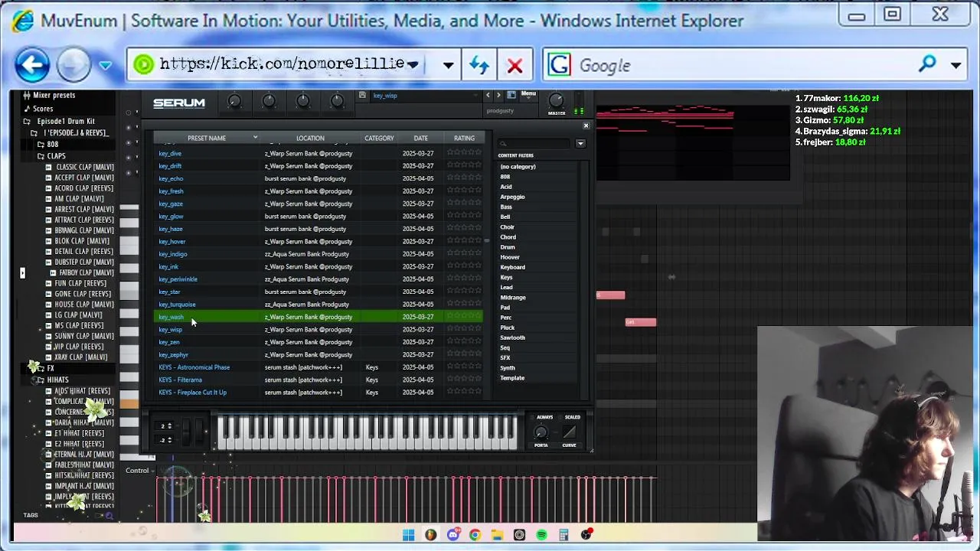
Task: Select E1 HIHAT [REEVS] sample
Action: 79,433
